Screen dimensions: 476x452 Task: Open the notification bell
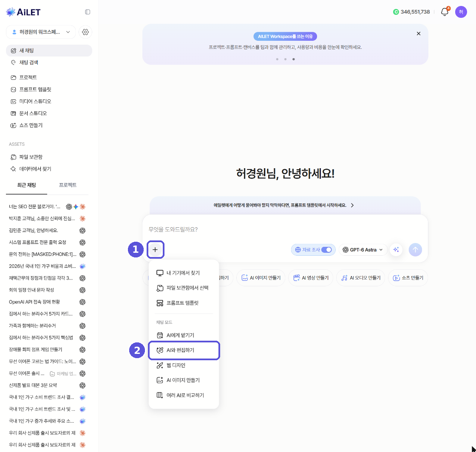(x=445, y=12)
